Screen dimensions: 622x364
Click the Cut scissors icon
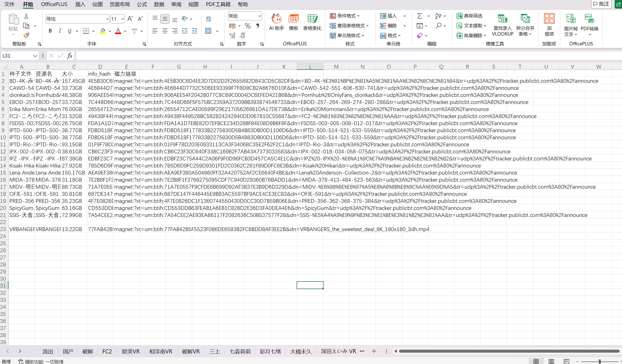pos(26,16)
